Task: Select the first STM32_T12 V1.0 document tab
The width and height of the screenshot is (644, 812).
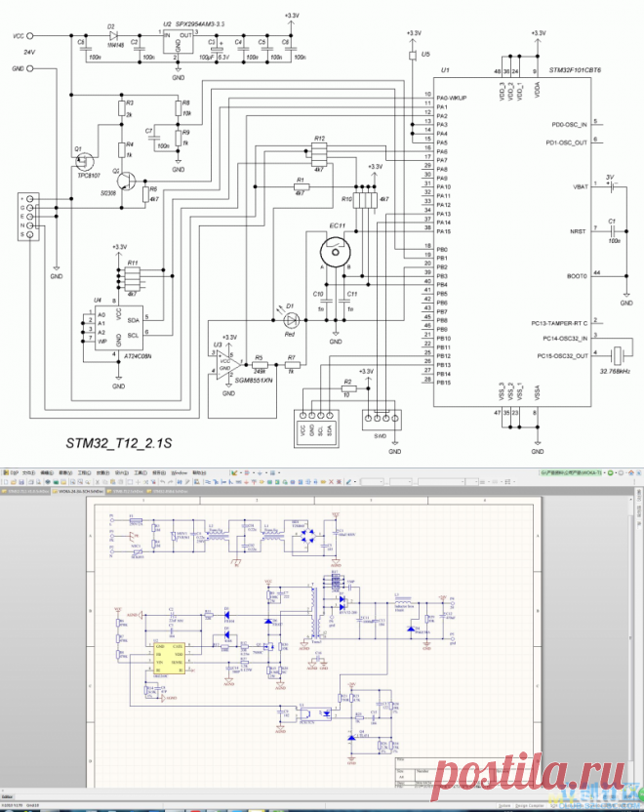Action: coord(26,491)
